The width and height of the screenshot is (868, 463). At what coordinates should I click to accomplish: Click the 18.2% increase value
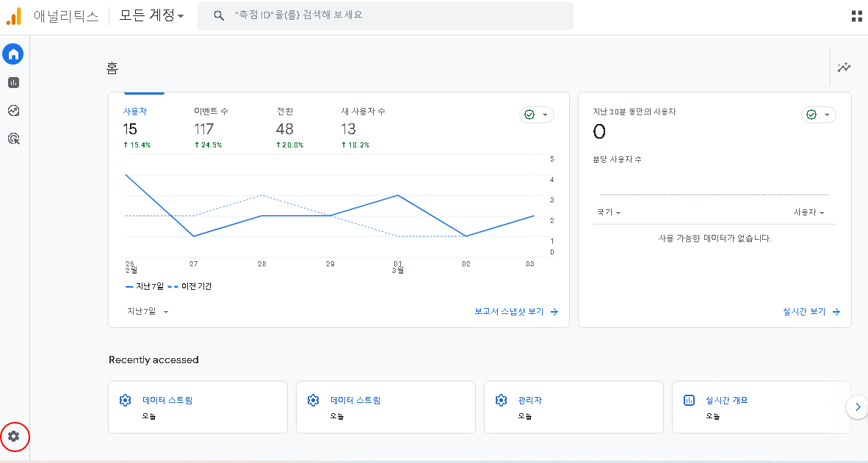pyautogui.click(x=355, y=145)
